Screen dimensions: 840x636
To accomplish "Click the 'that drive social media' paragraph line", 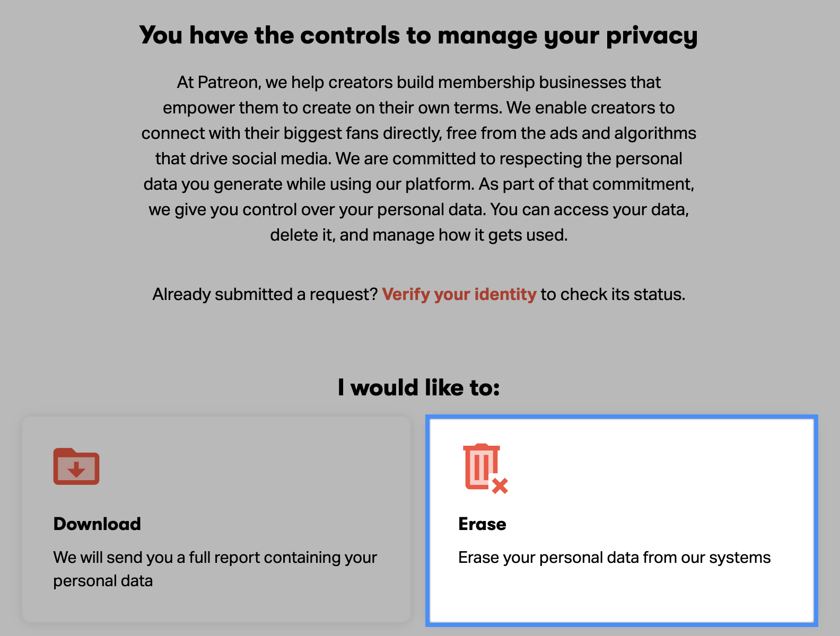I will click(418, 159).
